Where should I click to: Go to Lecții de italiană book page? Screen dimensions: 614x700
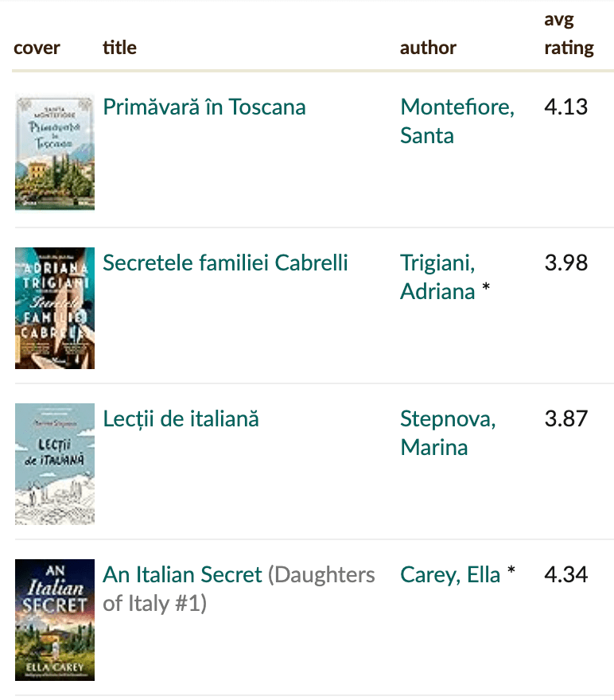(181, 419)
